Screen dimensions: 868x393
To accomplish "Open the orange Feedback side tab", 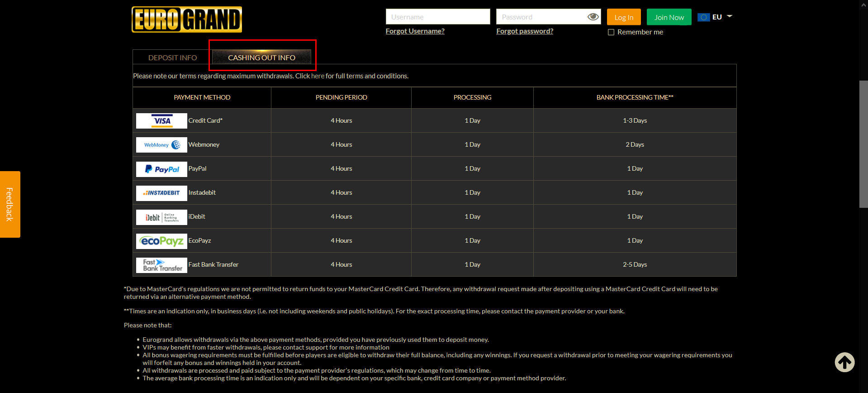I will click(10, 204).
